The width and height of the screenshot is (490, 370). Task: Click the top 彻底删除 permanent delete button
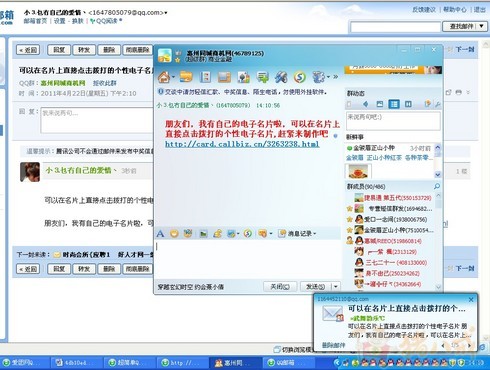click(138, 50)
